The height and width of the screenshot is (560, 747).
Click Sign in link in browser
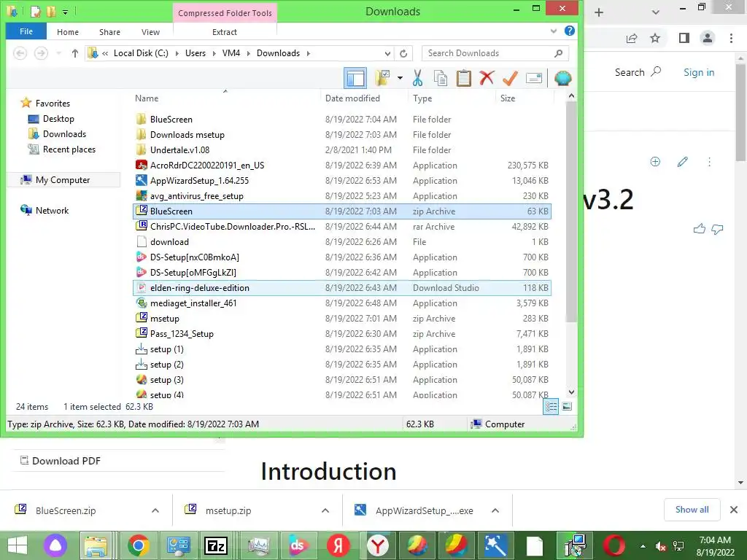click(699, 72)
